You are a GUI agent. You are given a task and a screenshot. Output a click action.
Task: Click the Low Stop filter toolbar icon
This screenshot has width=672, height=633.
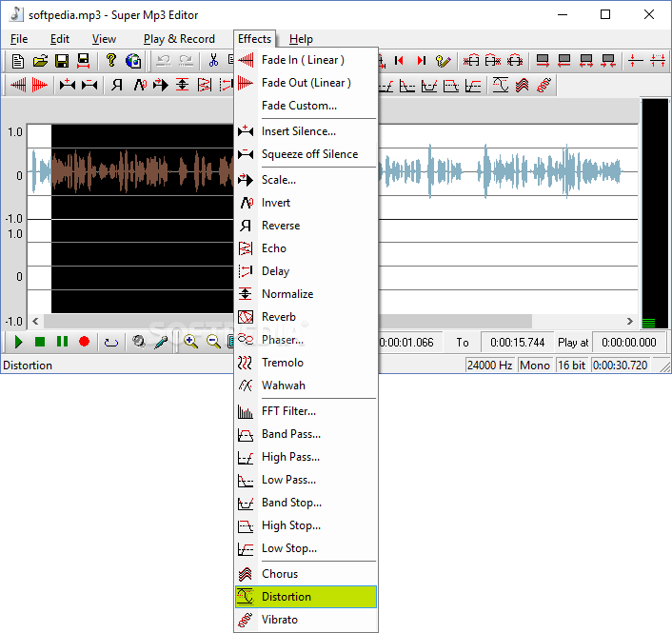coord(473,86)
